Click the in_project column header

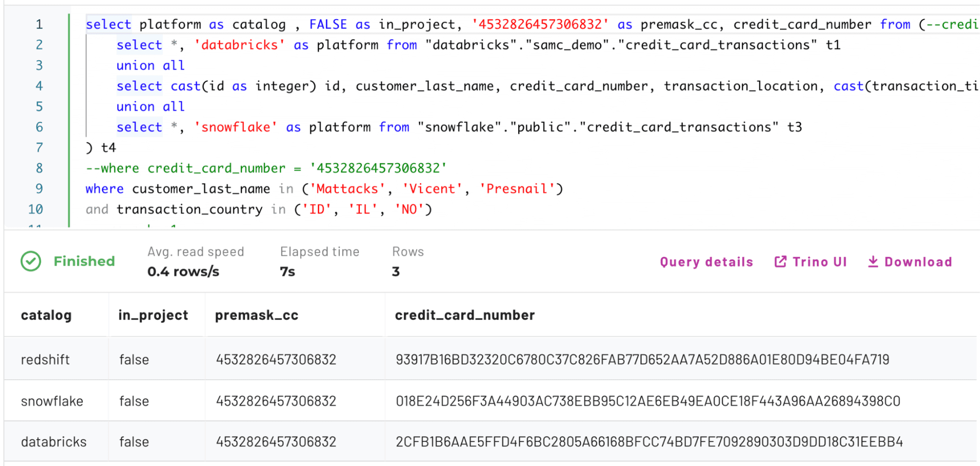153,315
